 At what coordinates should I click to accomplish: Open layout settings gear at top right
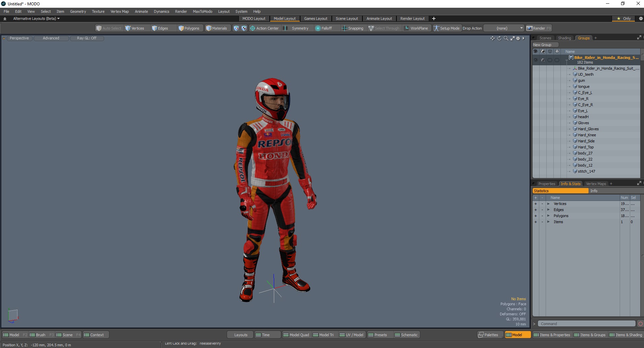click(x=641, y=19)
